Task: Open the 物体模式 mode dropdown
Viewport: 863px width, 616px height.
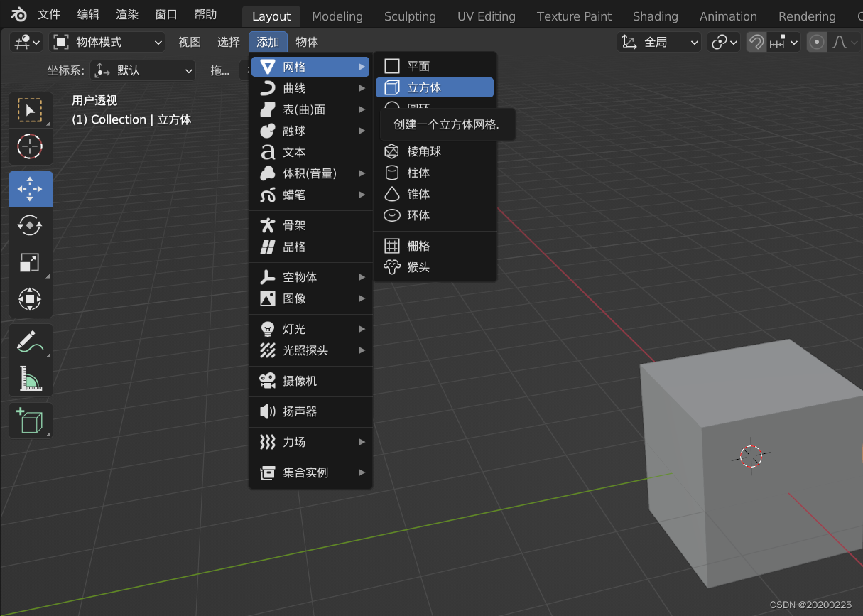Action: tap(107, 43)
